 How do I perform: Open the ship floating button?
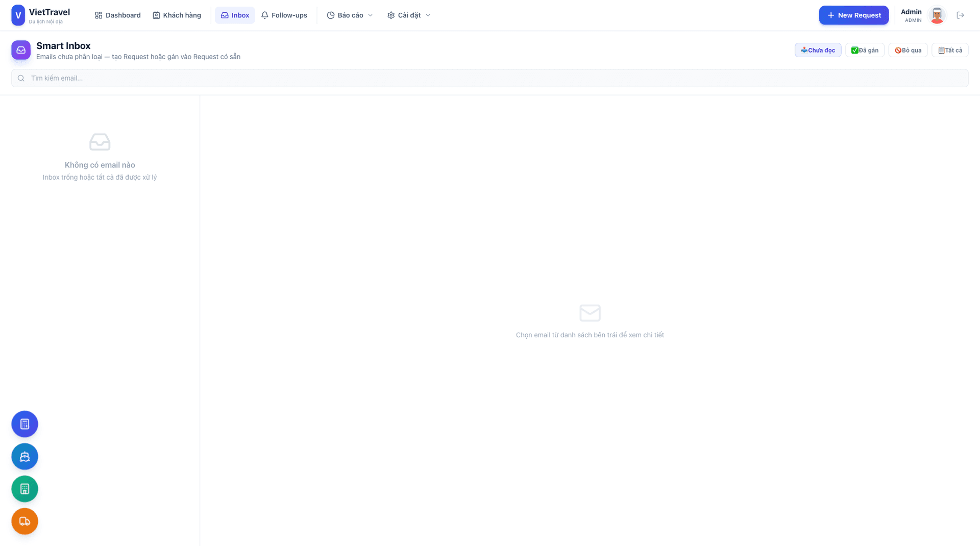tap(25, 457)
